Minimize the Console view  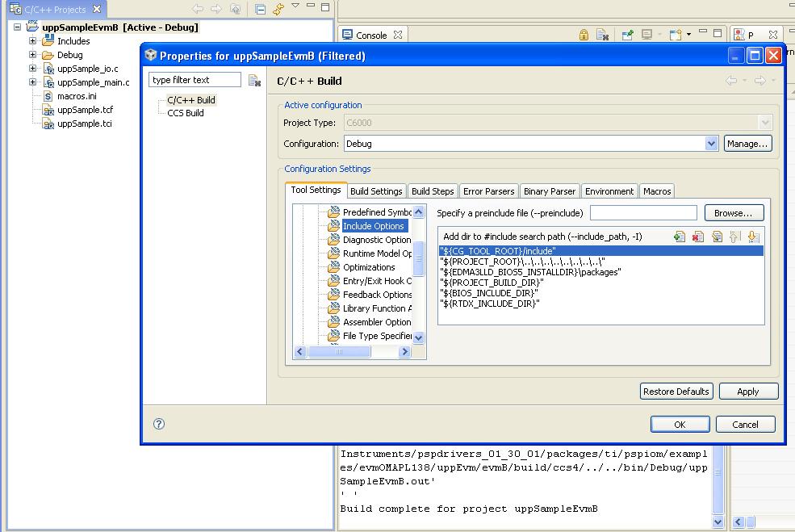click(x=703, y=31)
